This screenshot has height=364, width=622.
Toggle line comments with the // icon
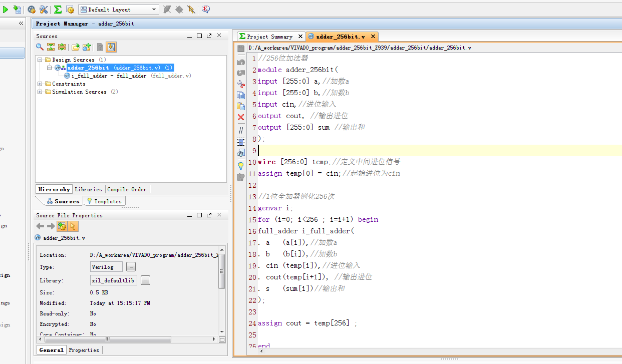(x=241, y=130)
